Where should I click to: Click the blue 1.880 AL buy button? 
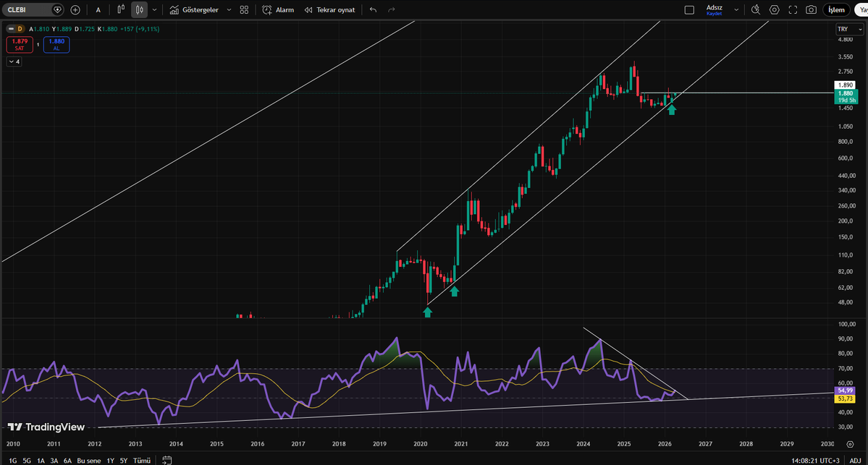(56, 44)
